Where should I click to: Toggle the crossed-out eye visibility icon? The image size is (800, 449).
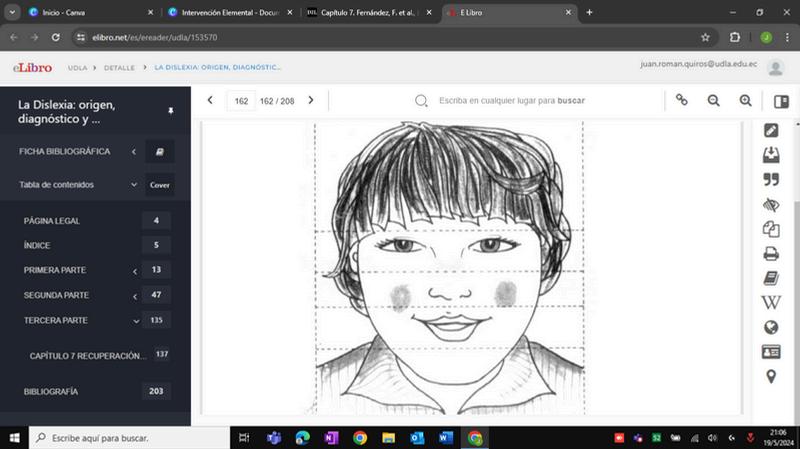tap(771, 204)
